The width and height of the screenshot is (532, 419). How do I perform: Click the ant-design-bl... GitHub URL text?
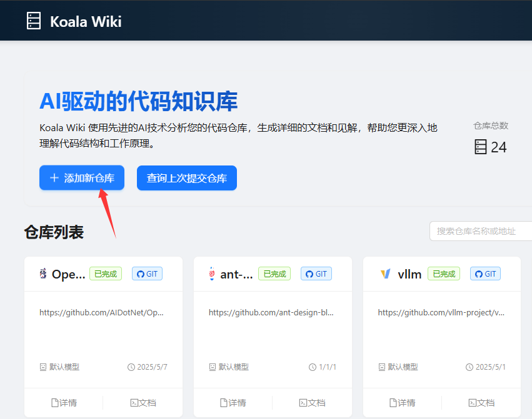tap(271, 313)
